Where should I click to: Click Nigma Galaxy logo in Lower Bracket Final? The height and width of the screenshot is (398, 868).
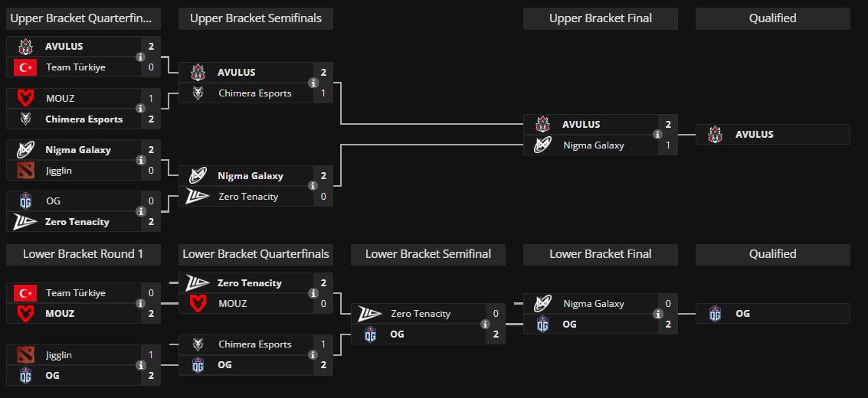pos(543,304)
